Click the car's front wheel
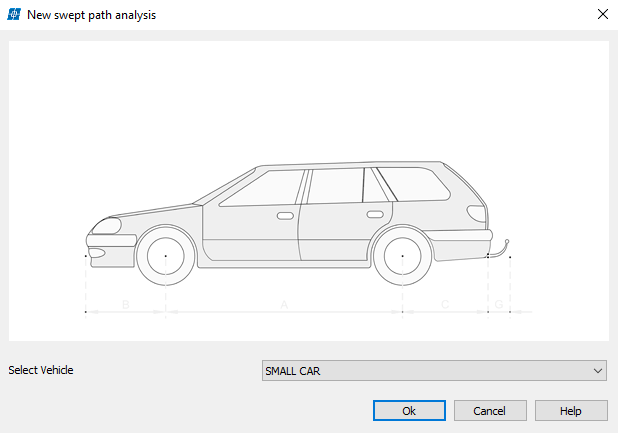 pos(166,256)
